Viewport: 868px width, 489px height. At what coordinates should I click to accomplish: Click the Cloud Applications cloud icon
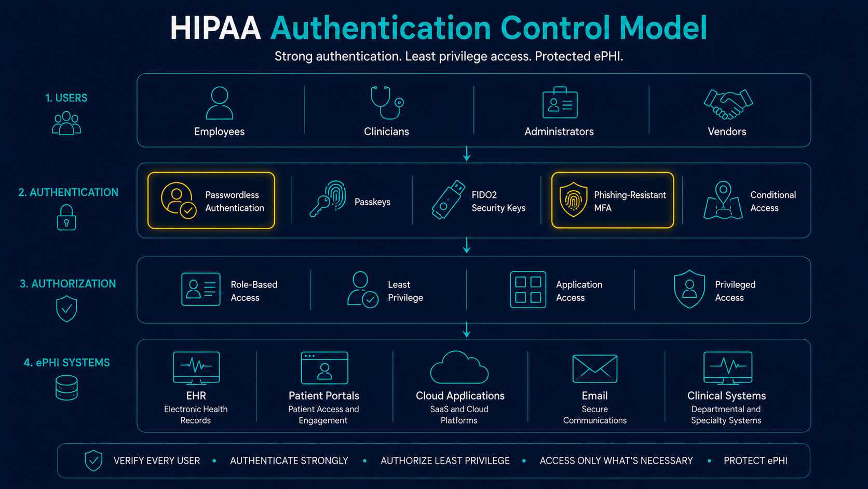point(459,367)
